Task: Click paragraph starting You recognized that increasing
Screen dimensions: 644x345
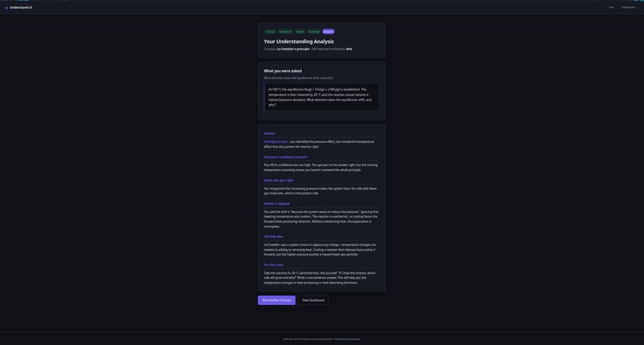Action: point(321,191)
